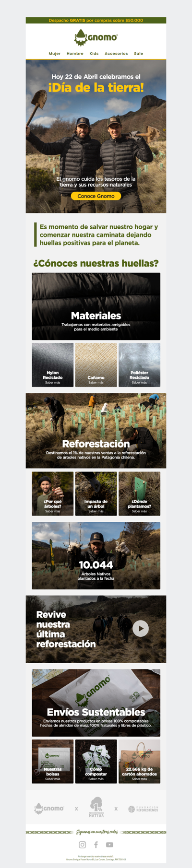Click the grey Gnomo footer logo

point(49,809)
